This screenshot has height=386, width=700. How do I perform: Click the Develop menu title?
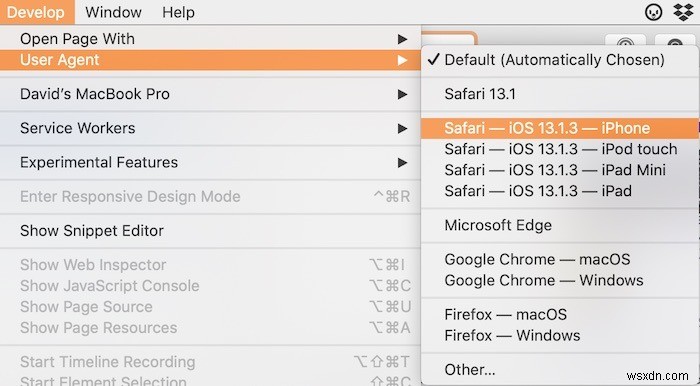coord(36,12)
